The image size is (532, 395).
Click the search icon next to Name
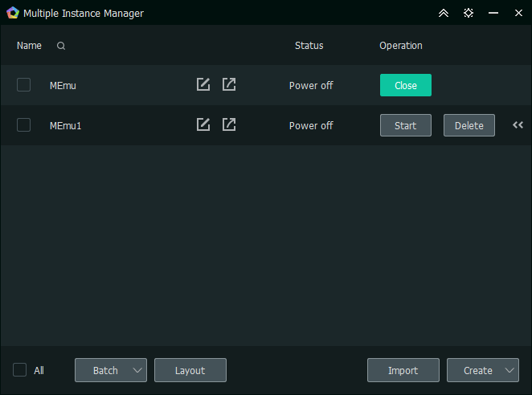(61, 46)
